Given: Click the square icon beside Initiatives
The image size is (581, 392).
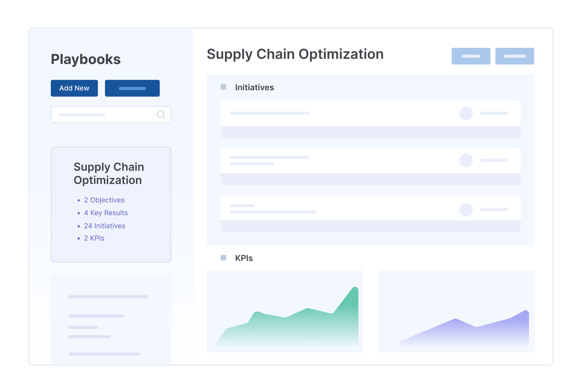Looking at the screenshot, I should [x=223, y=87].
